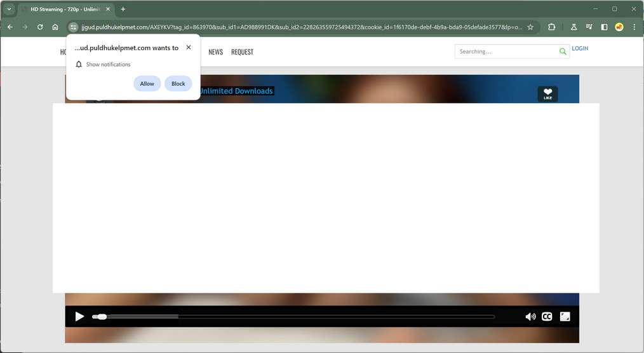This screenshot has height=353, width=644.
Task: Enter video fullscreen mode
Action: pos(565,316)
